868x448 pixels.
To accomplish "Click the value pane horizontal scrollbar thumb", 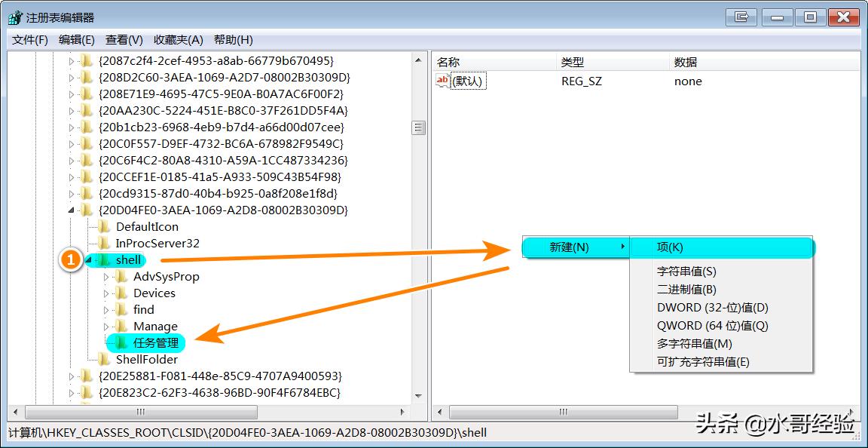I will [564, 412].
